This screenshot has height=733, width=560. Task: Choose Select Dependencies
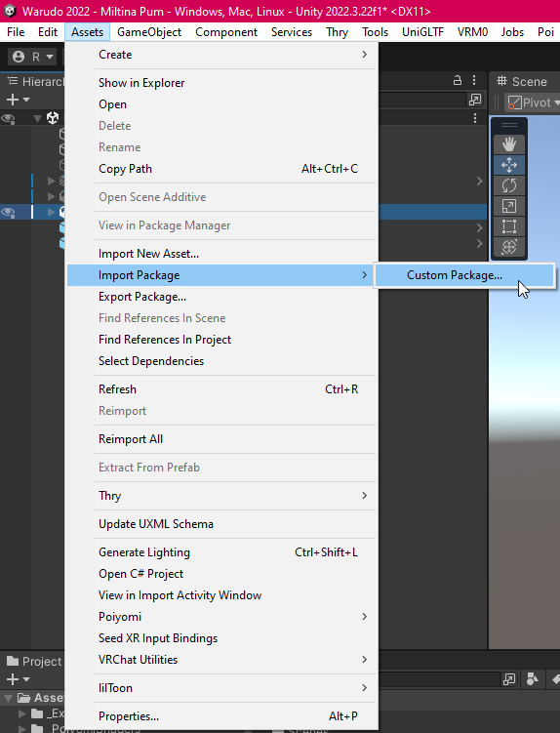point(221,361)
